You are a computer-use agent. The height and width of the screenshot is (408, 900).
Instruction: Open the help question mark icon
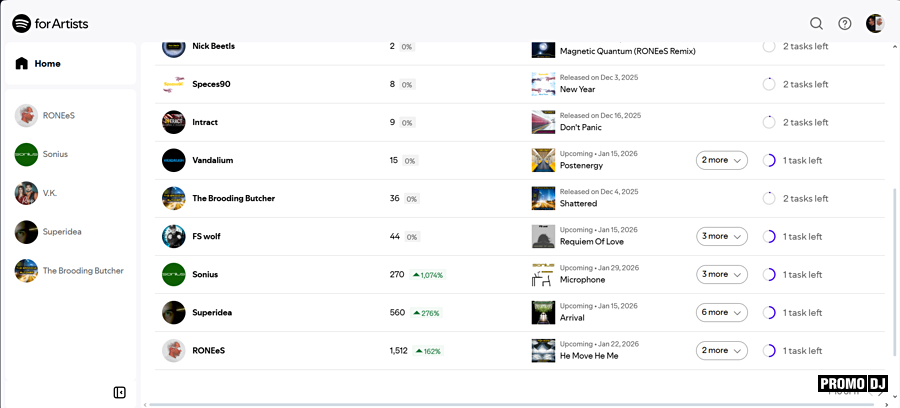[845, 24]
